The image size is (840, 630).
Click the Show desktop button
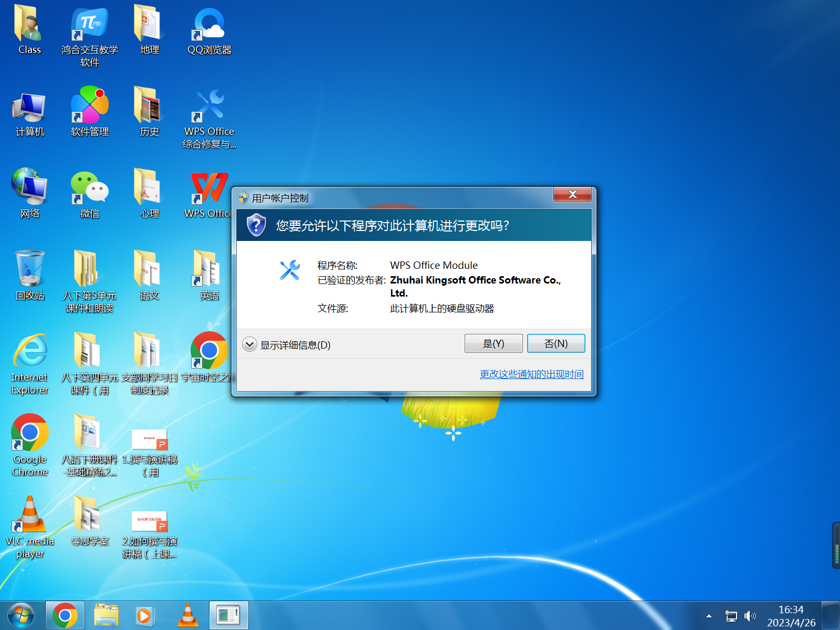tap(831, 615)
